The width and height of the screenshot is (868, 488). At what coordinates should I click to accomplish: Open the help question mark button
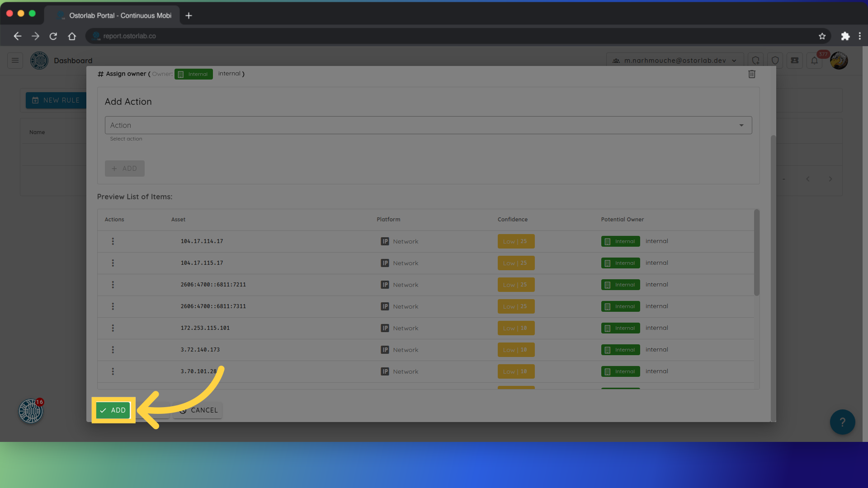pos(842,422)
